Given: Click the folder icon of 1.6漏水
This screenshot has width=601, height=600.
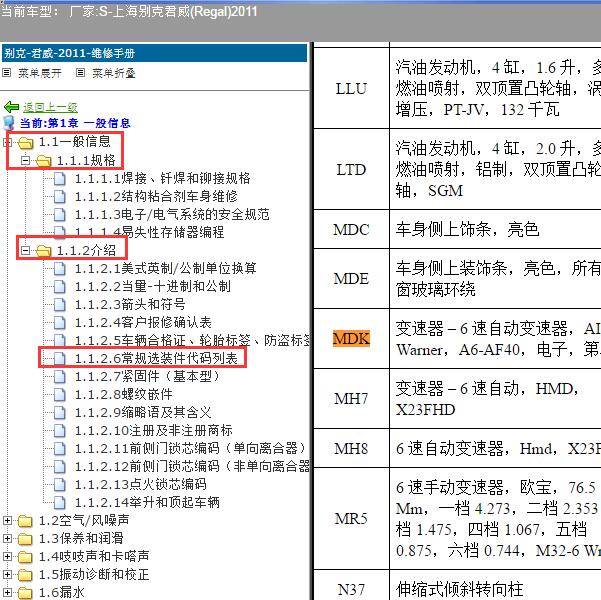Looking at the screenshot, I should 26,593.
